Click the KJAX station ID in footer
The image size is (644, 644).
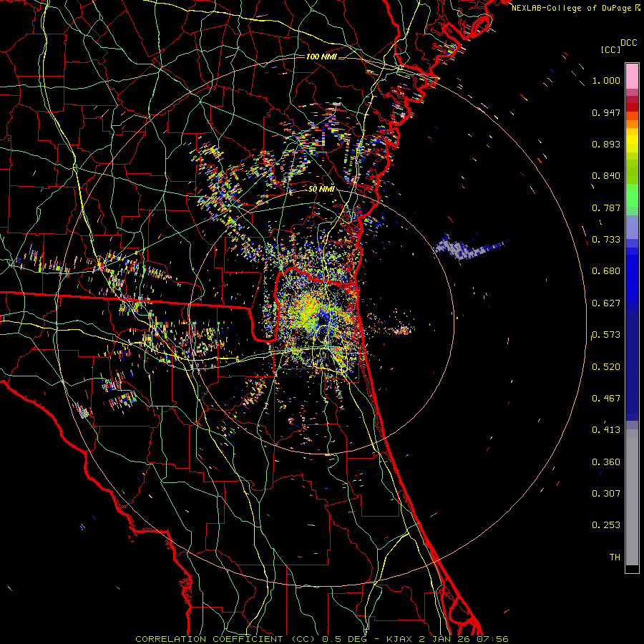tap(400, 639)
